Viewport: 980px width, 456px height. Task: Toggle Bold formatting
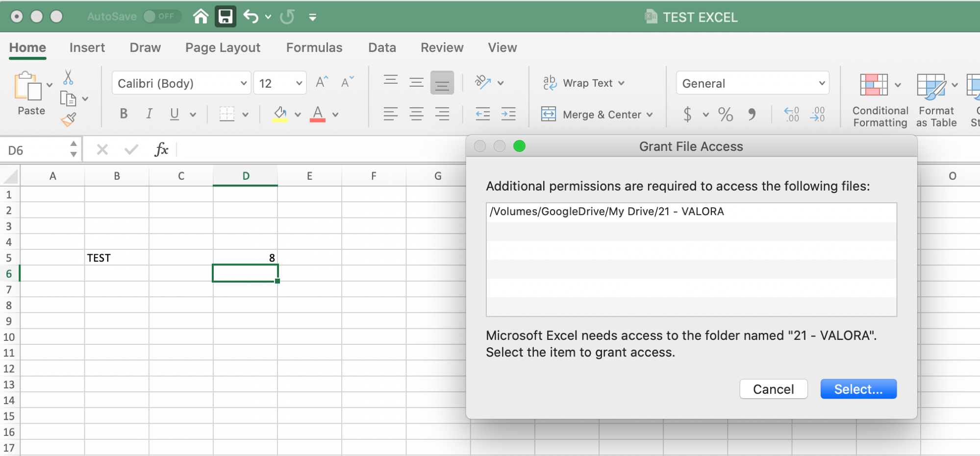click(x=124, y=114)
